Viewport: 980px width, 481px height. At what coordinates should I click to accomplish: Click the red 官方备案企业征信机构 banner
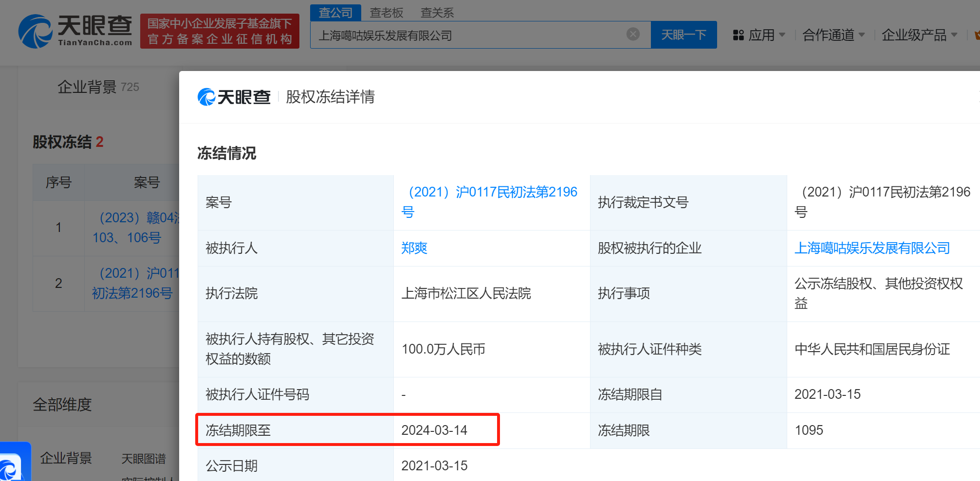pyautogui.click(x=220, y=31)
